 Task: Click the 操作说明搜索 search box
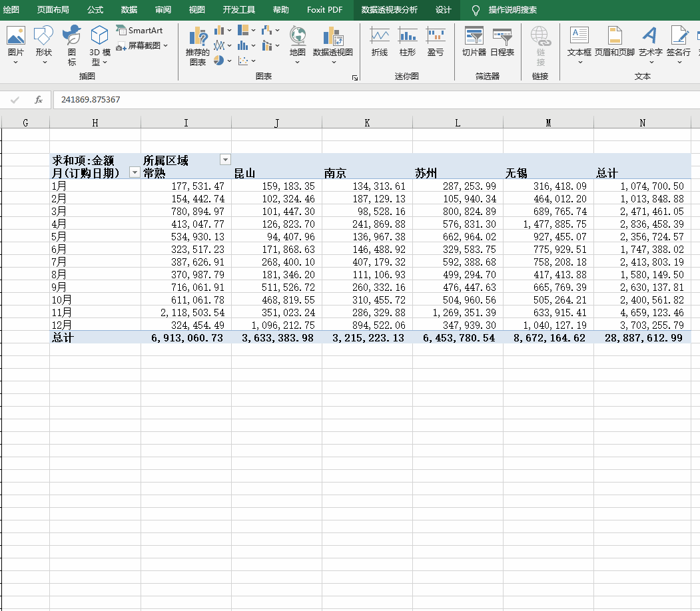click(x=512, y=10)
